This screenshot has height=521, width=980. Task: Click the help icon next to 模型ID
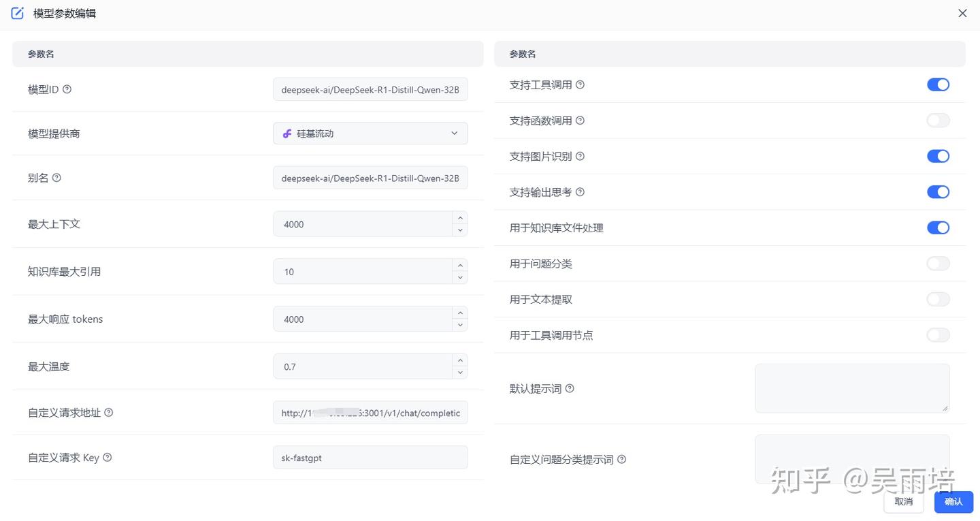[67, 89]
